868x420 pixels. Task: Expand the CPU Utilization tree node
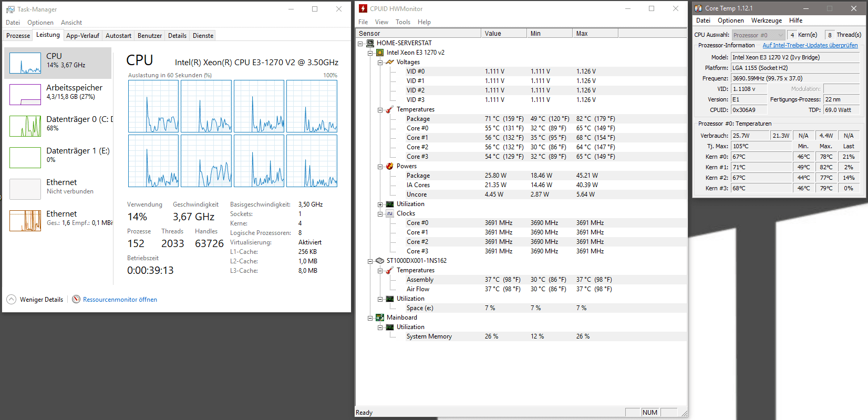[x=380, y=204]
